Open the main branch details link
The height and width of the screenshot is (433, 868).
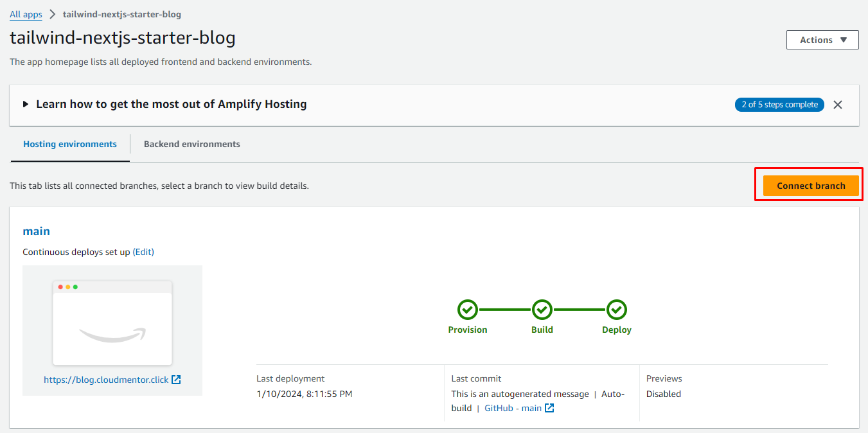coord(36,231)
